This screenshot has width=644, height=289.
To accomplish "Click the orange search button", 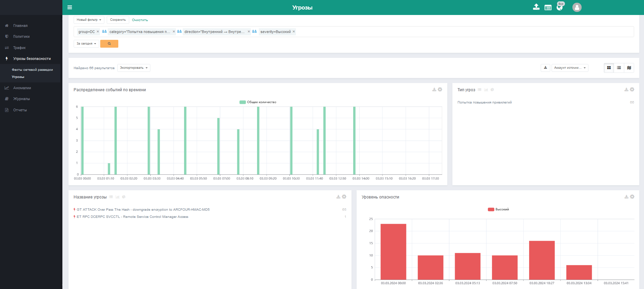I will [x=109, y=44].
